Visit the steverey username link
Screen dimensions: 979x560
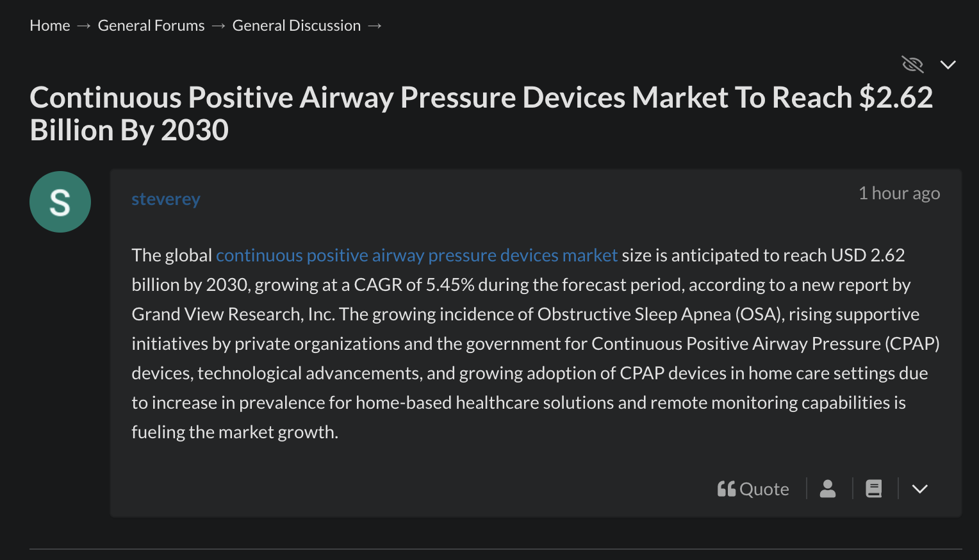(x=166, y=199)
